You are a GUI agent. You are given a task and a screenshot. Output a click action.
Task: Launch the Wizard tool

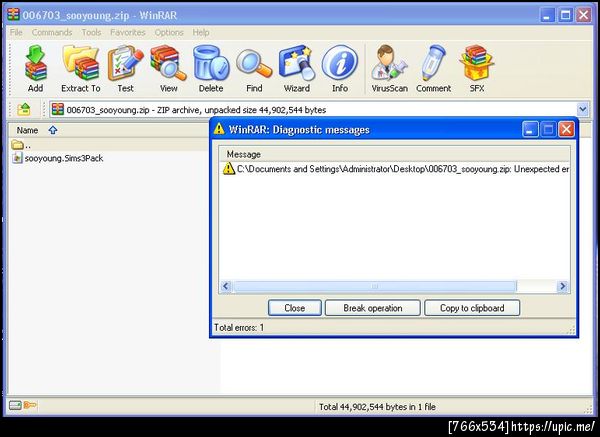pos(297,63)
